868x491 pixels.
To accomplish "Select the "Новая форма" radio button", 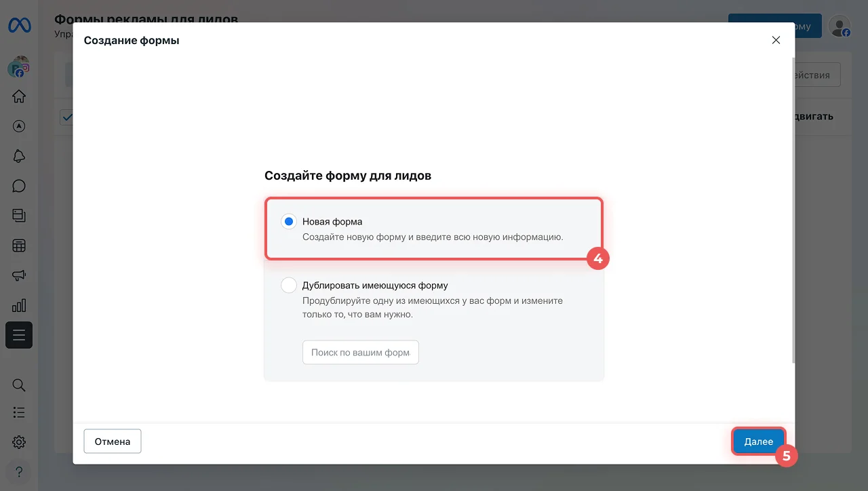I will click(x=289, y=222).
